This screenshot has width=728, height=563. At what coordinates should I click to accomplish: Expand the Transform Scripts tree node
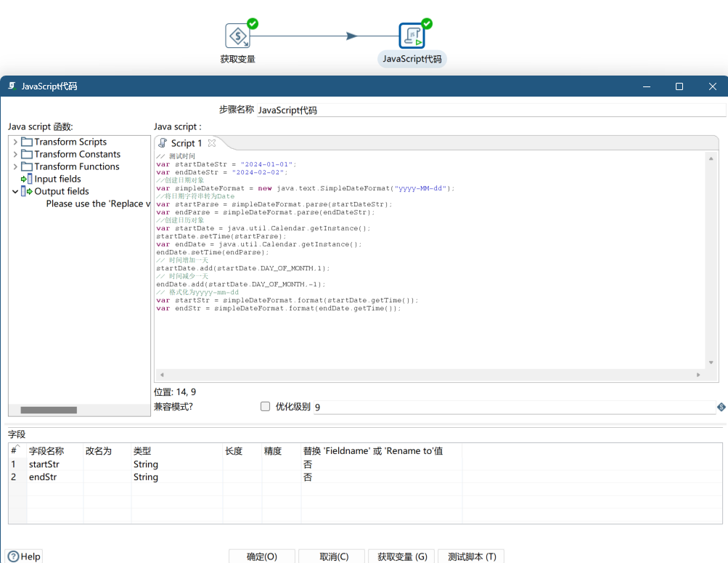tap(15, 142)
